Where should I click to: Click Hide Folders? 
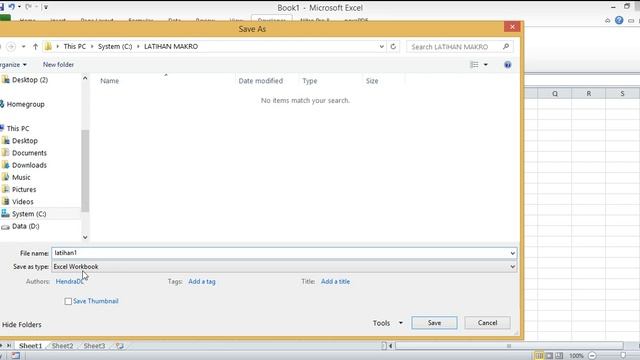click(21, 324)
